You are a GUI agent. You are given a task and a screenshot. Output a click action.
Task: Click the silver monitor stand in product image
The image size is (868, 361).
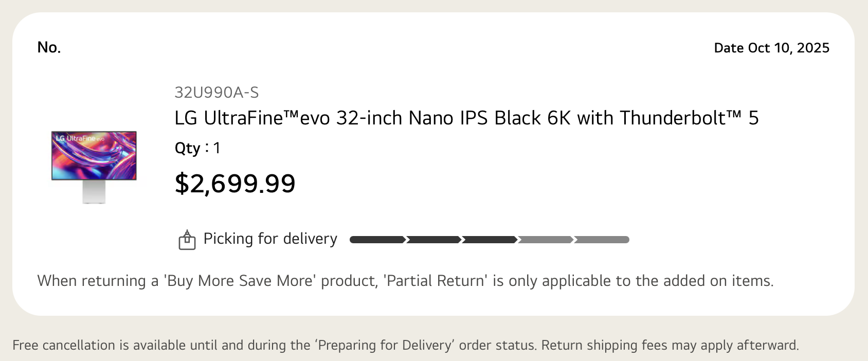coord(94,192)
